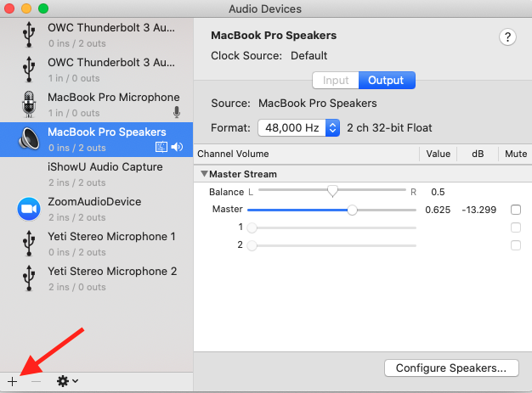Click Yeti Stereo Microphone 1 USB icon

click(x=29, y=243)
